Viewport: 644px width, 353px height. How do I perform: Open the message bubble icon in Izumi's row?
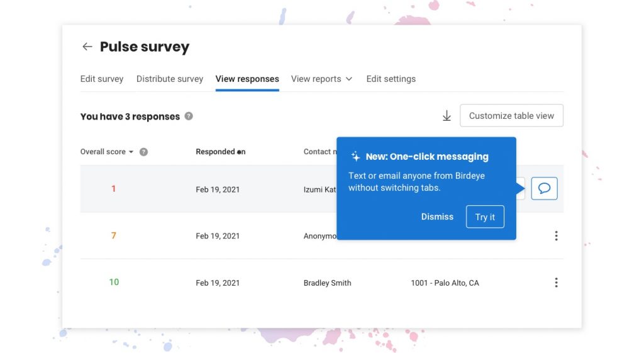(x=544, y=189)
